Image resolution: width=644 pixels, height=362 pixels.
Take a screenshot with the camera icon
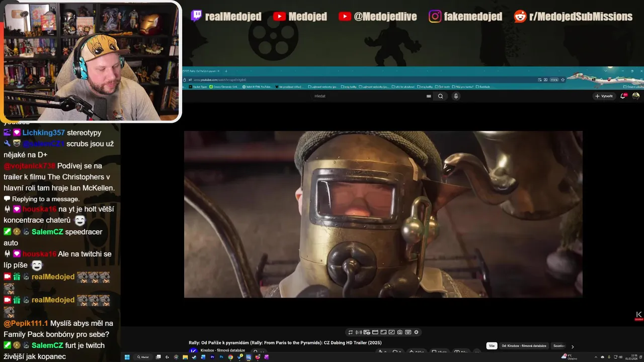(399, 332)
